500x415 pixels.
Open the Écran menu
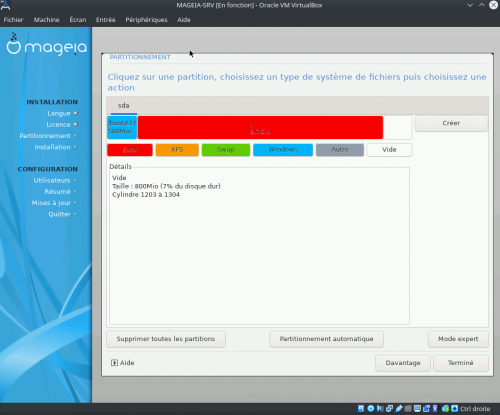tap(78, 20)
